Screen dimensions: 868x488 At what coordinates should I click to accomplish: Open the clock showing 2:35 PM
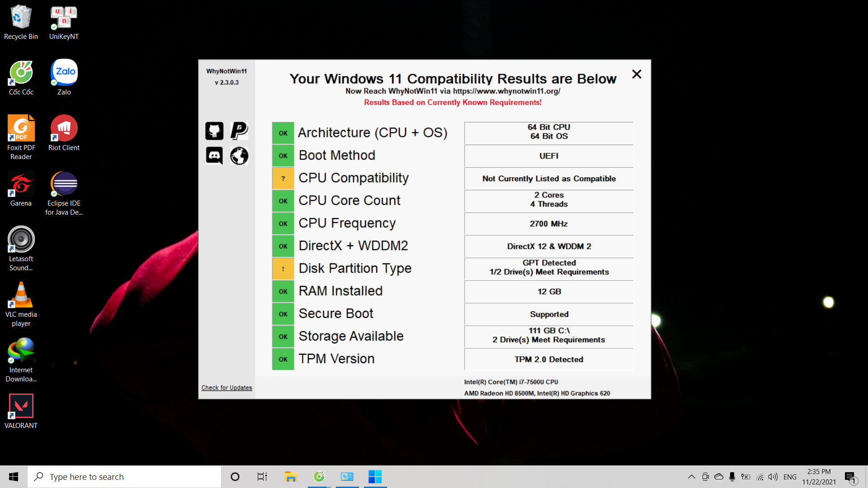(x=819, y=477)
